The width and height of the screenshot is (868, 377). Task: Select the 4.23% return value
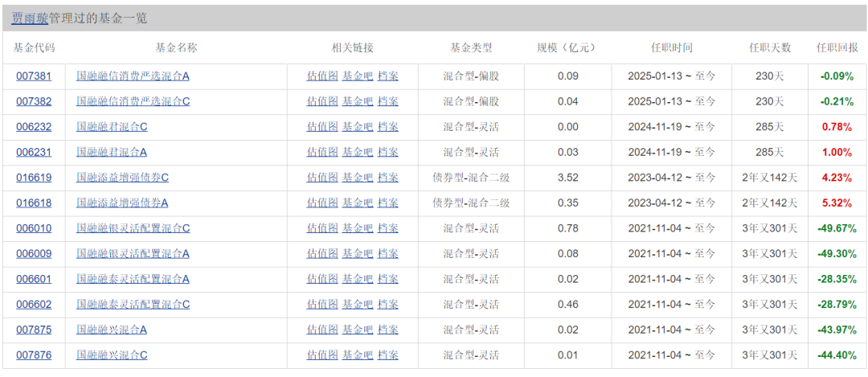pyautogui.click(x=837, y=178)
